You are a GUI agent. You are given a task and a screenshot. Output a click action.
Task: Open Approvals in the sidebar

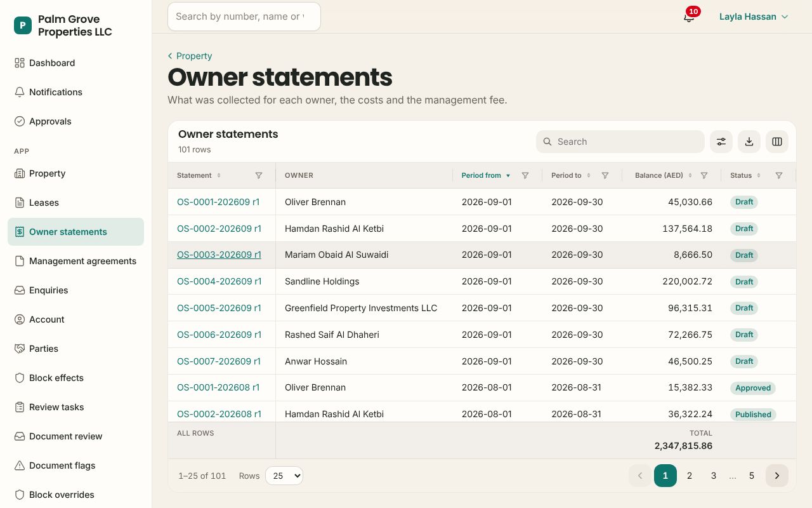[76, 121]
